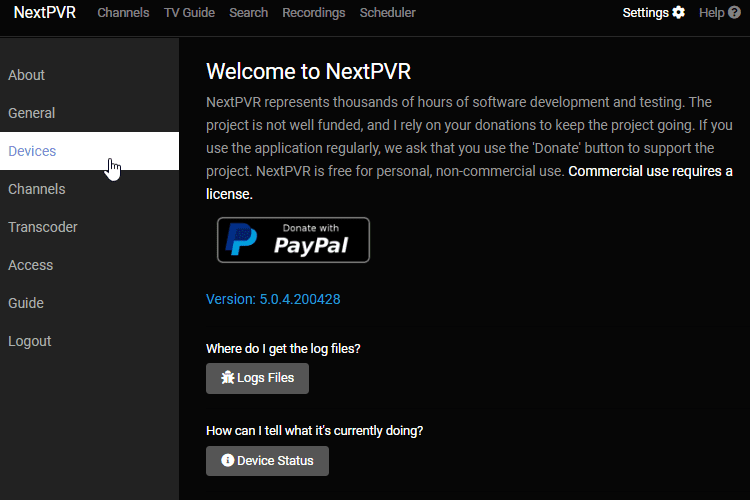
Task: Click the info icon on Device Status
Action: (x=228, y=460)
